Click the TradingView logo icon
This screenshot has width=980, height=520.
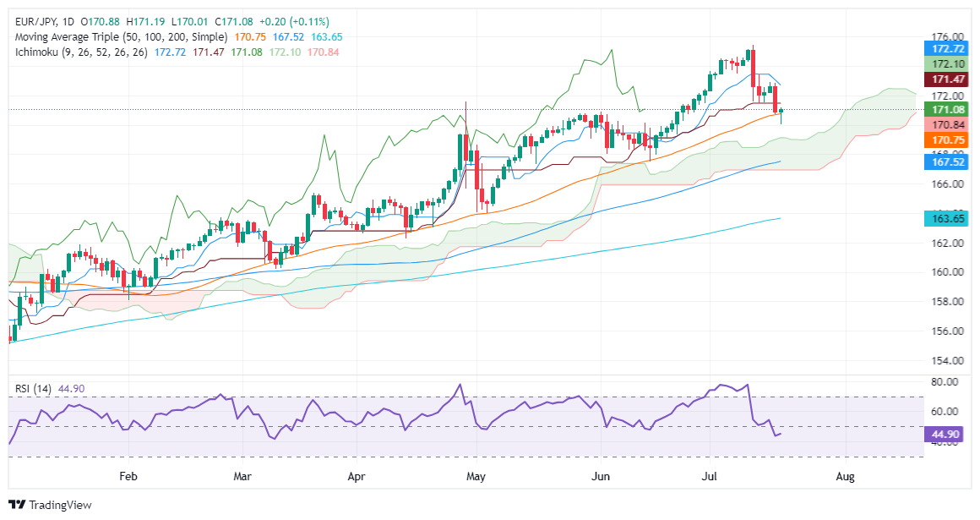click(17, 505)
